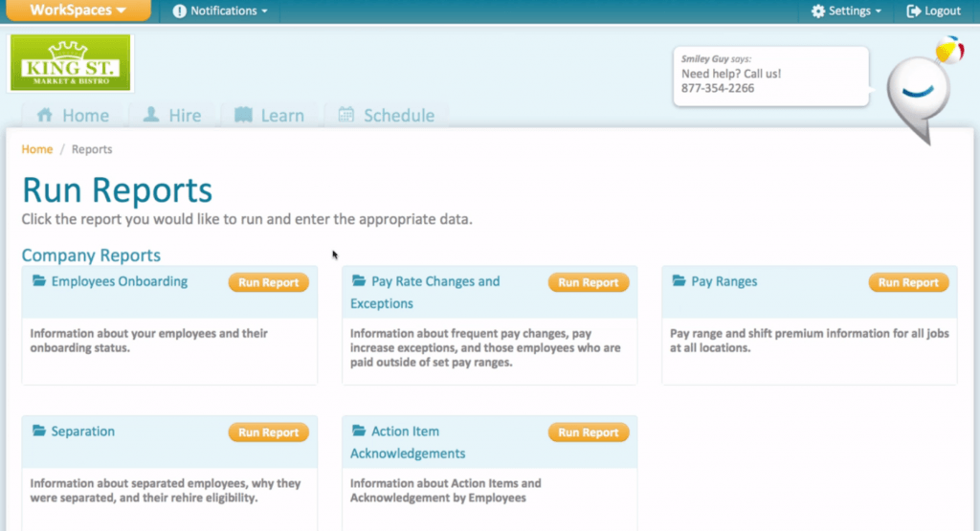Switch to the Hire tab
Screen dimensions: 980x531
click(172, 115)
